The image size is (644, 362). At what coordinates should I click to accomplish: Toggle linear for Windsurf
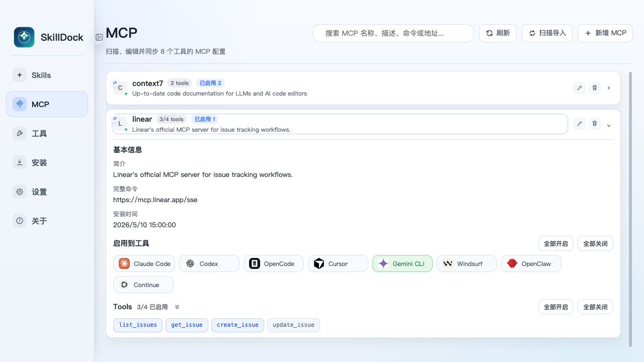[x=467, y=263]
